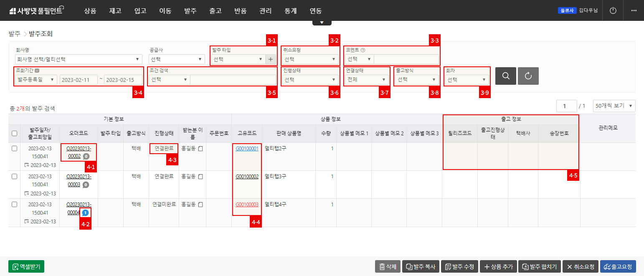Click the help icon next to 코멘트
The image size is (644, 276).
pyautogui.click(x=363, y=50)
